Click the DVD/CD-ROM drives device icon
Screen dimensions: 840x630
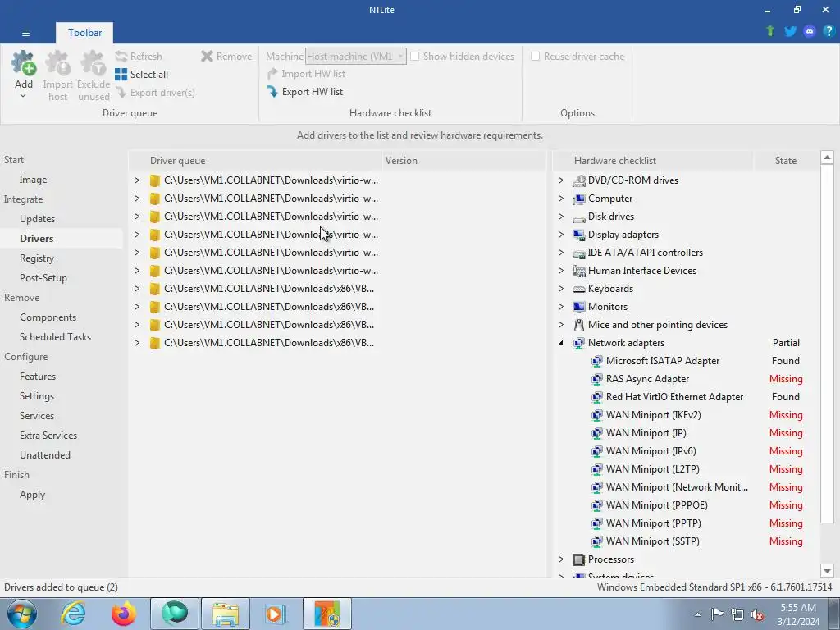click(x=578, y=180)
